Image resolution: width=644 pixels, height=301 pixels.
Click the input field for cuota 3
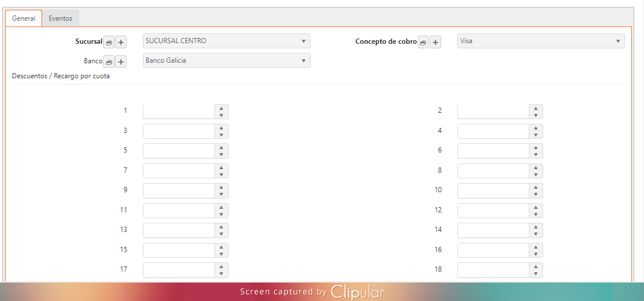[x=179, y=131]
